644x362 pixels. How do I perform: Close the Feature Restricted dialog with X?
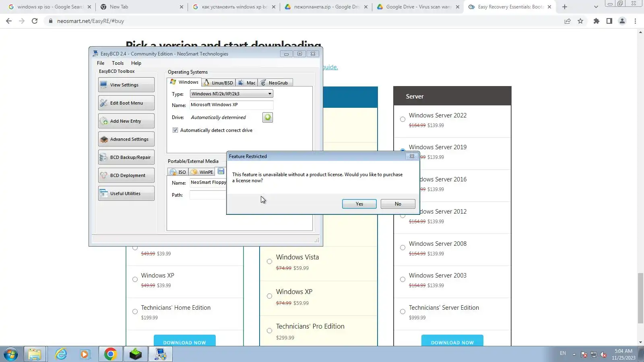coord(412,156)
